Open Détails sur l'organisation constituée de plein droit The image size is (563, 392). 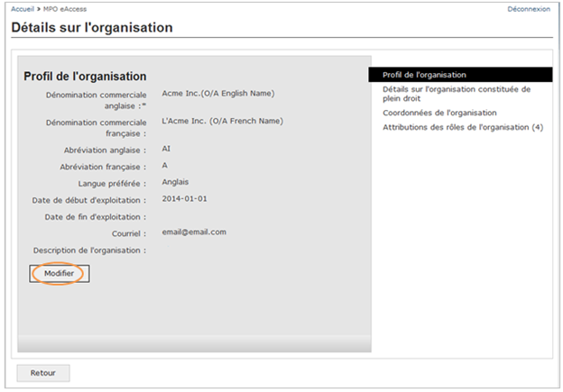(457, 94)
